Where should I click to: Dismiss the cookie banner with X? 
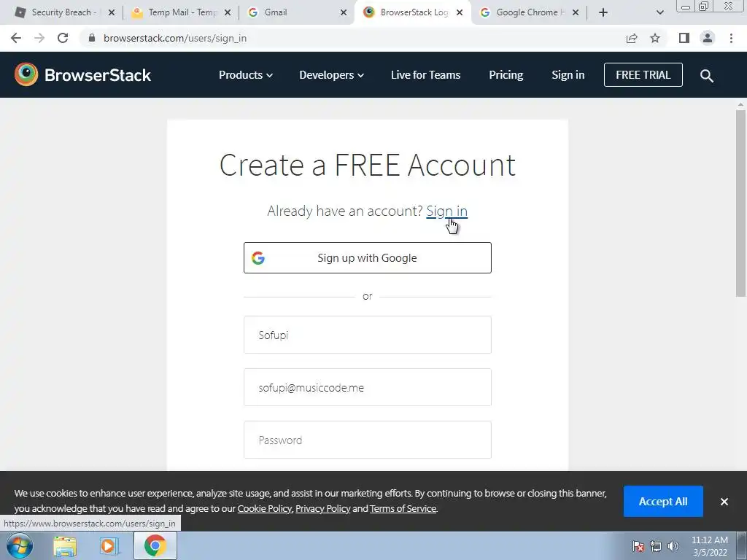point(724,502)
